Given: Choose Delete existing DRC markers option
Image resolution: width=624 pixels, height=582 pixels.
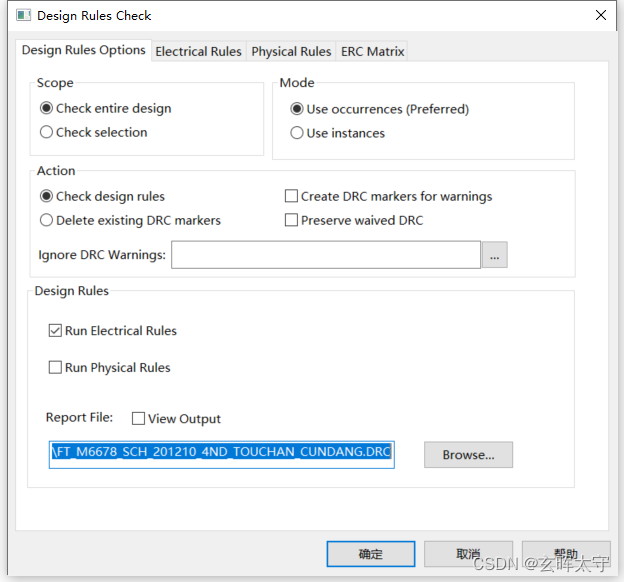Looking at the screenshot, I should [47, 220].
